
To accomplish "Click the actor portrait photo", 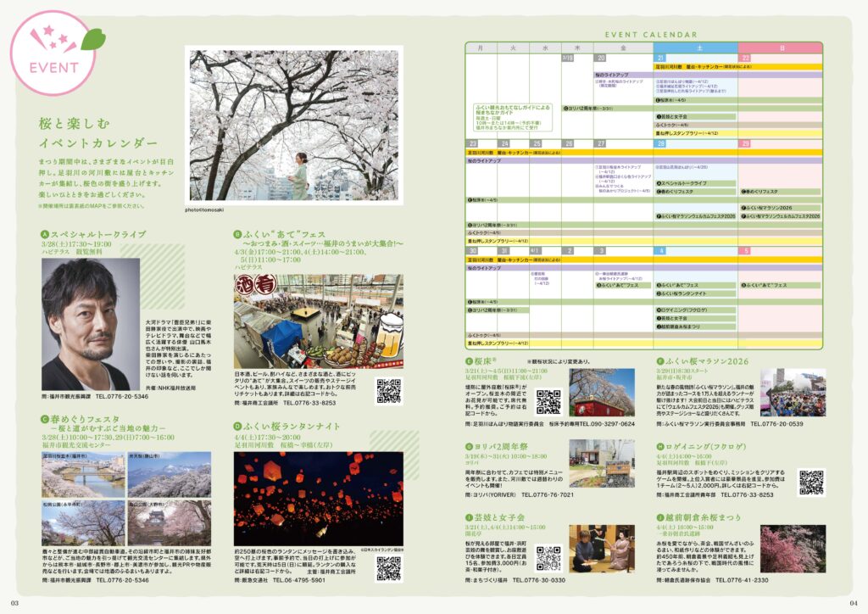I will pos(91,324).
